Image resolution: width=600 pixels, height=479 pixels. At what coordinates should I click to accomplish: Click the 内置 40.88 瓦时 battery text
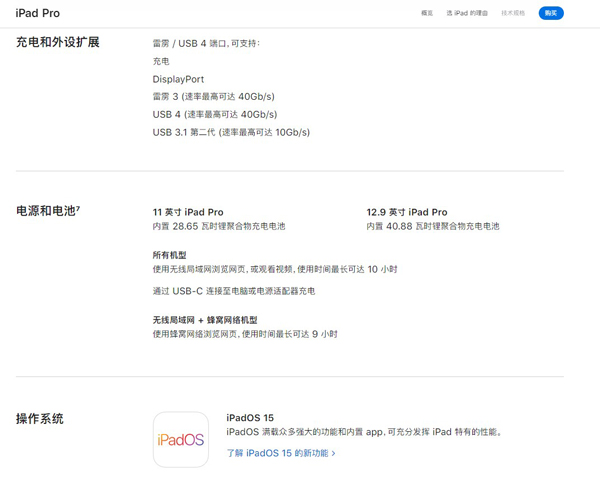(x=433, y=226)
